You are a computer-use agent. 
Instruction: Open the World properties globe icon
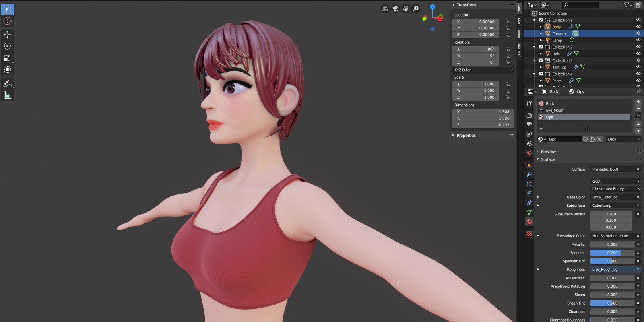tap(529, 153)
